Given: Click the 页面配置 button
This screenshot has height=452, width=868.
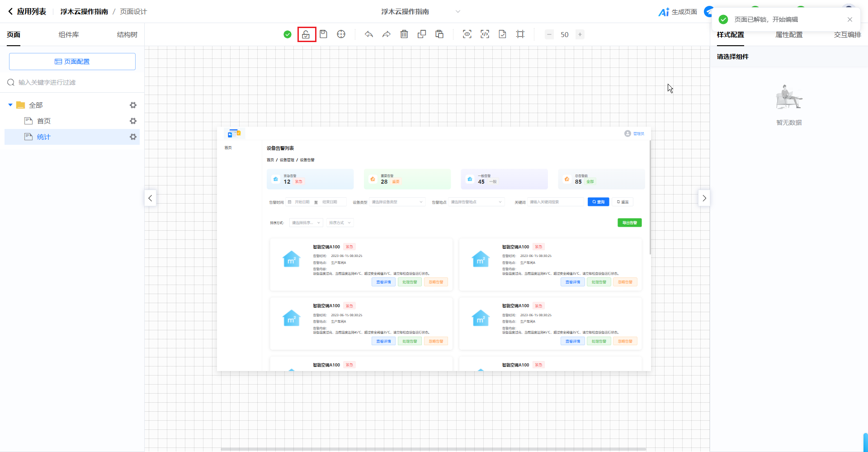Looking at the screenshot, I should [72, 62].
